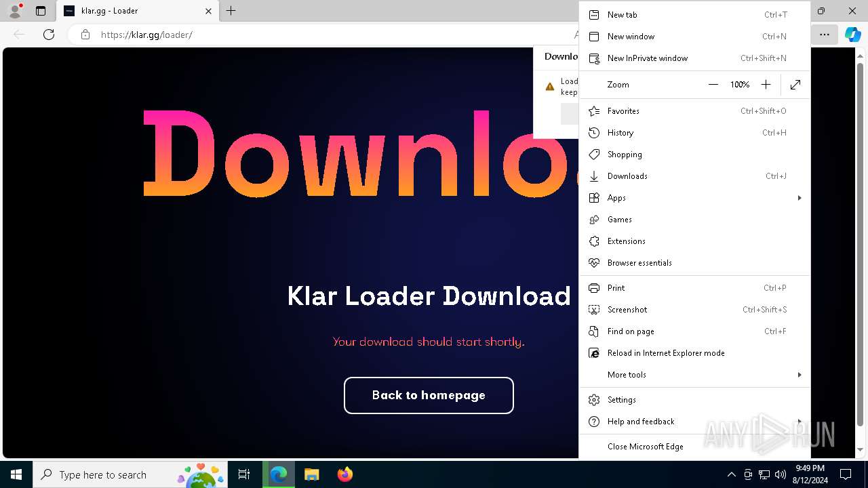Image resolution: width=868 pixels, height=488 pixels.
Task: Open Browser essentials
Action: pos(695,263)
